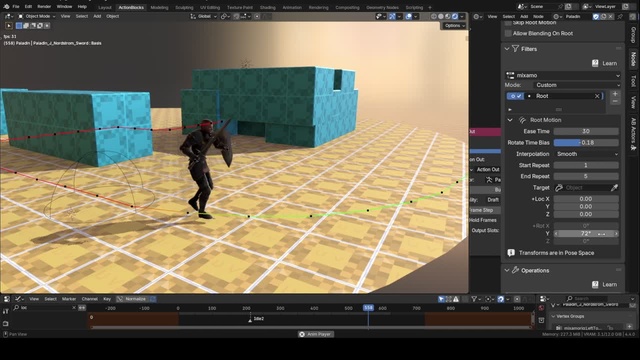640x360 pixels.
Task: Add a filter entry with the plus button
Action: click(615, 93)
